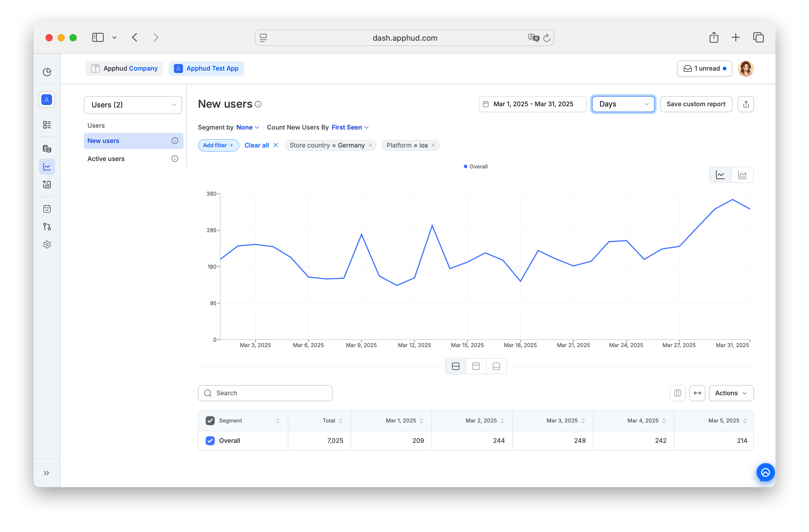Sort by the Mar 5, 2025 column
This screenshot has width=809, height=532.
(x=745, y=421)
